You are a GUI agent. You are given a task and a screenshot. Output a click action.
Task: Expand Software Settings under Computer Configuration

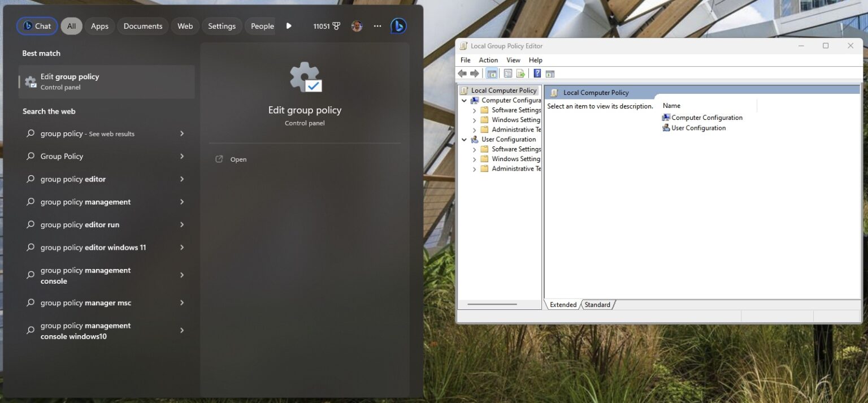click(x=474, y=110)
